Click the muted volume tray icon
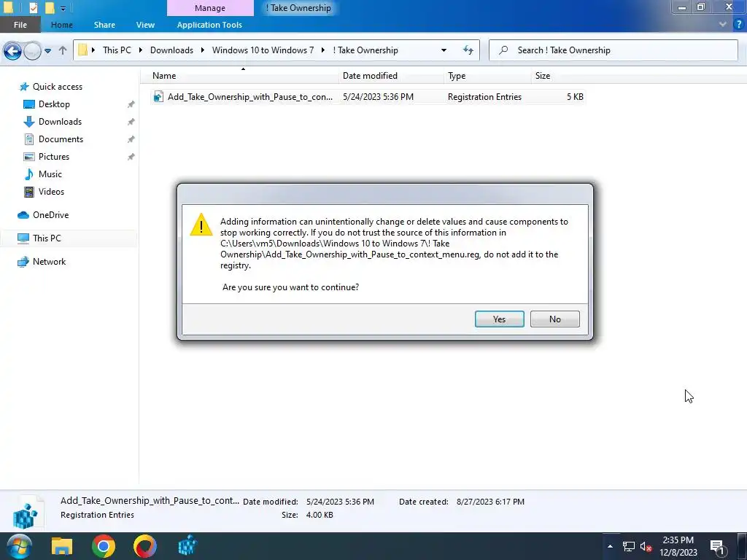 click(x=646, y=547)
